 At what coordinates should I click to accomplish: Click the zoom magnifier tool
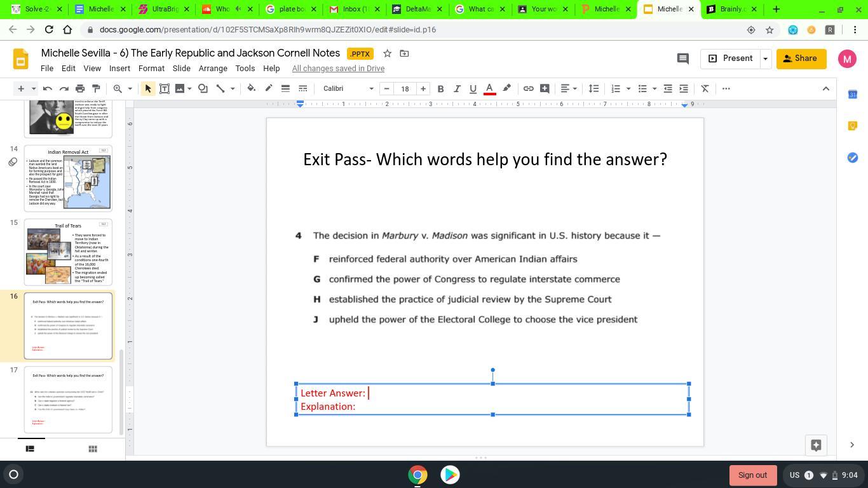click(118, 88)
